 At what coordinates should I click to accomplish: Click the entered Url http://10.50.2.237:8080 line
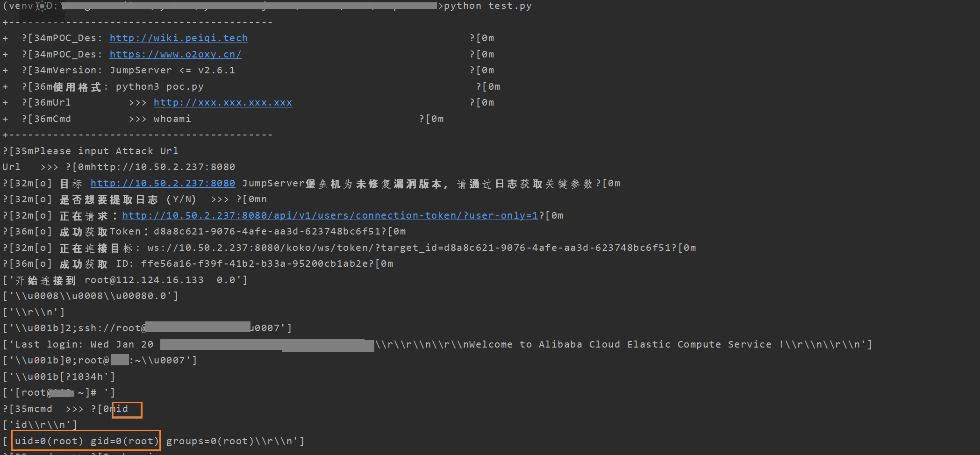pyautogui.click(x=119, y=167)
